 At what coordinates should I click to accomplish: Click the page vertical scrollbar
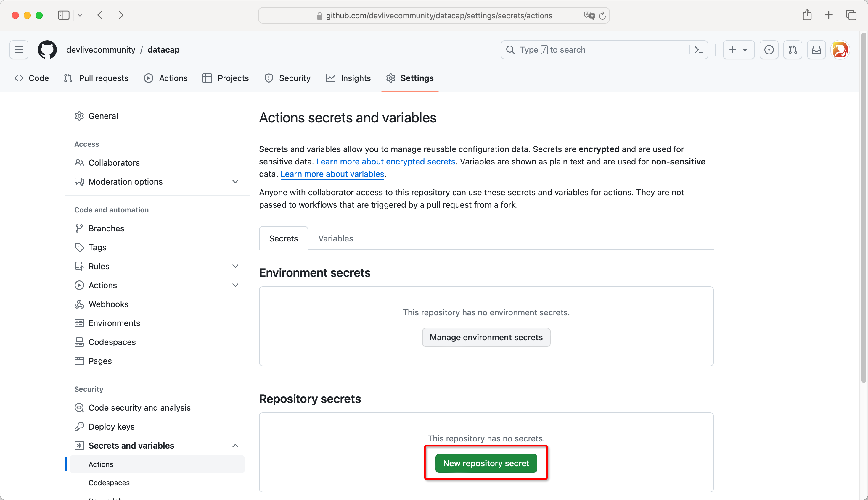click(864, 206)
